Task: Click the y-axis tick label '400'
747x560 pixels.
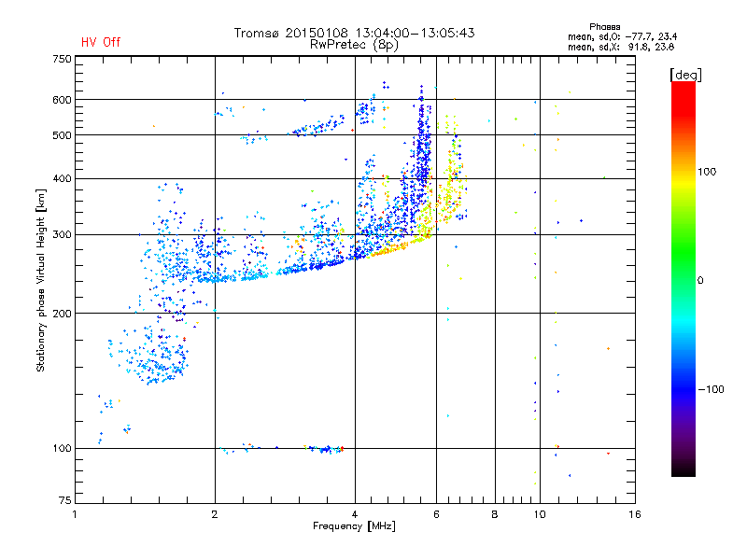Action: pyautogui.click(x=62, y=178)
